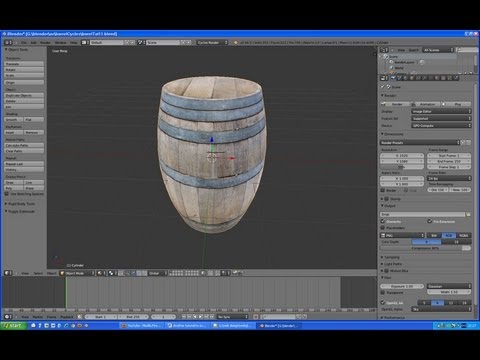This screenshot has width=480, height=360.
Task: Click the resolution percentage 50% slider
Action: click(402, 167)
